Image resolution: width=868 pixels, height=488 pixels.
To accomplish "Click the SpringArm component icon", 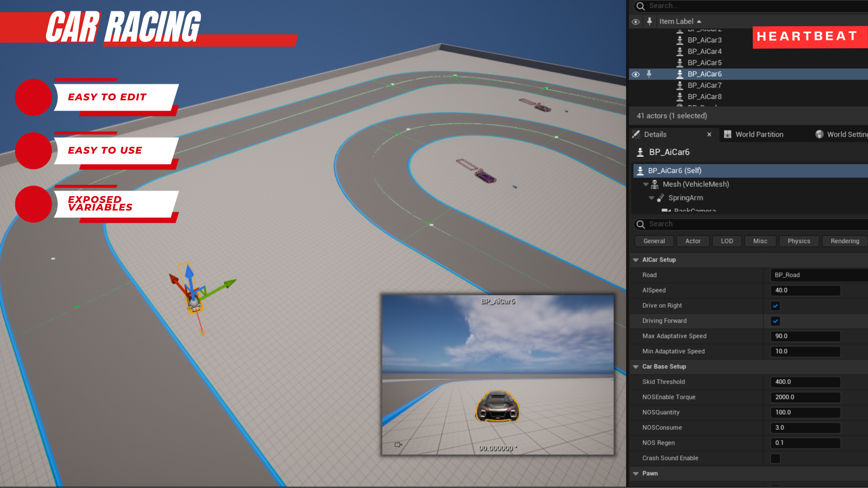I will coord(660,198).
